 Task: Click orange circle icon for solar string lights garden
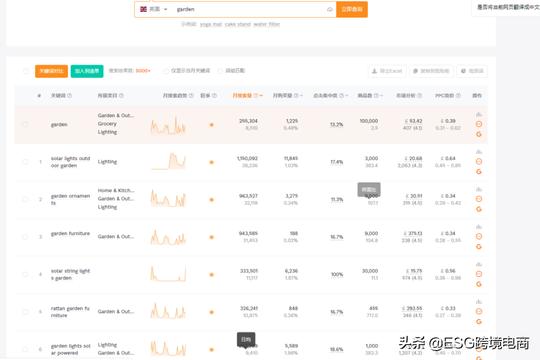(x=479, y=274)
